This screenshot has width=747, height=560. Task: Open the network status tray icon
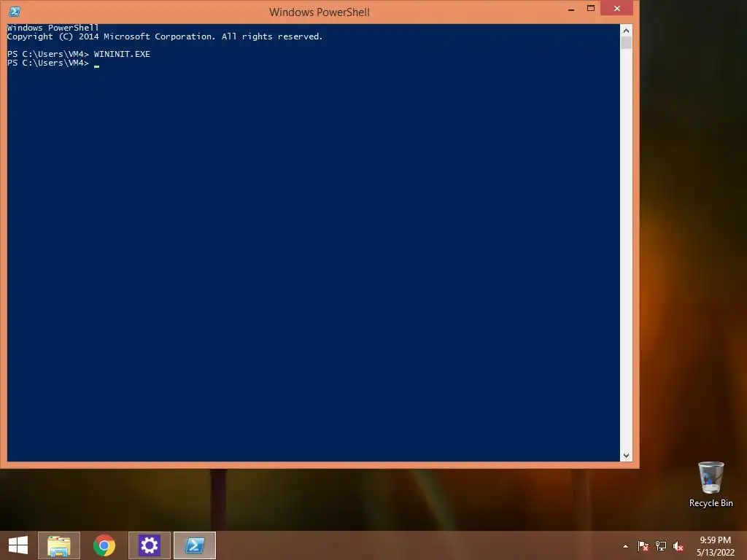661,546
